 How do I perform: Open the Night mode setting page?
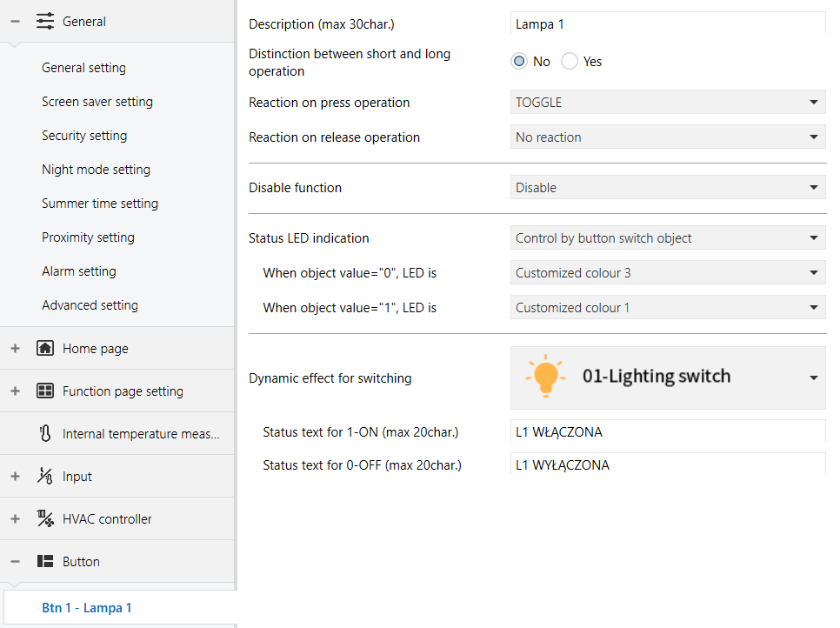click(96, 170)
